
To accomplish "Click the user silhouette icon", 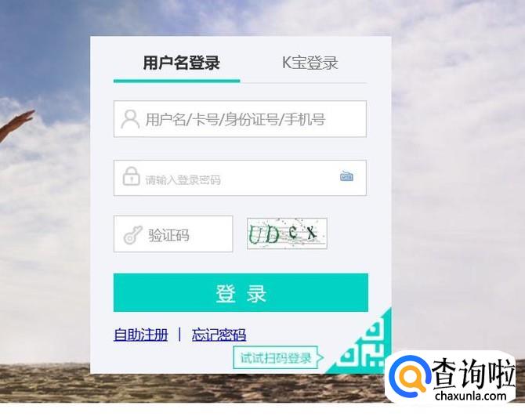I will 130,119.
